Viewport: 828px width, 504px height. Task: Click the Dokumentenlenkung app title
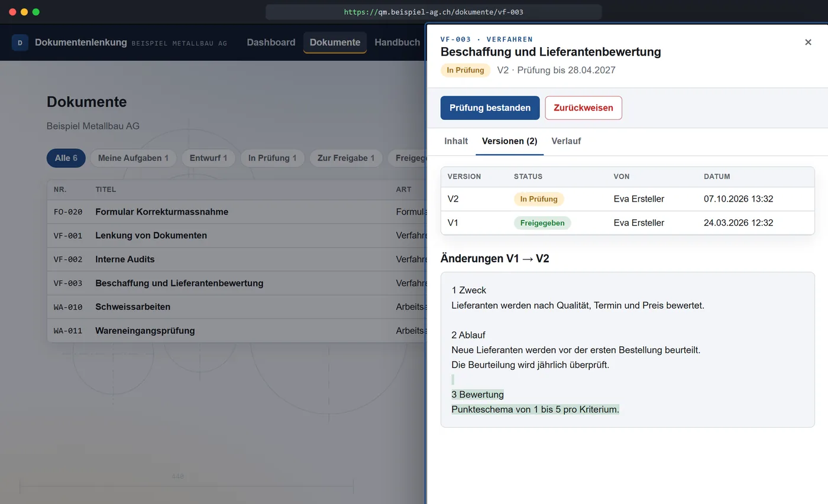[81, 43]
